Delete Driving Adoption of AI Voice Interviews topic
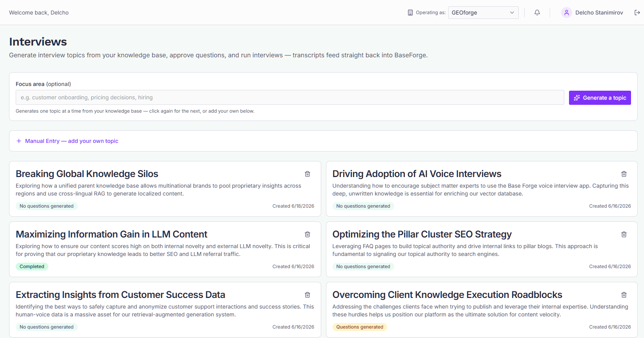644x338 pixels. coord(624,174)
